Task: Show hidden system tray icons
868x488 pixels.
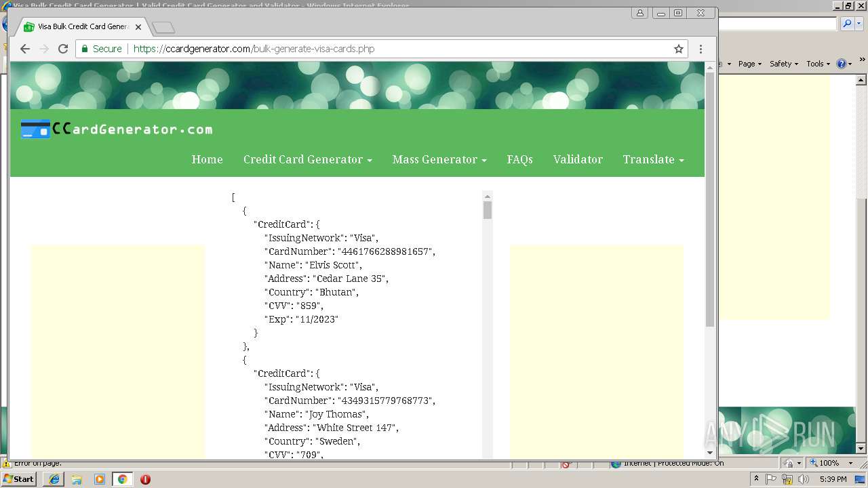Action: point(757,479)
